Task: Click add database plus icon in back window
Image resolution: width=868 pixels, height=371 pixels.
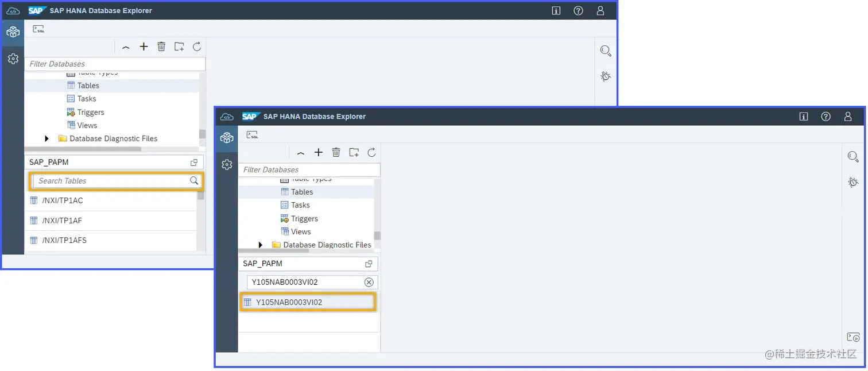Action: coord(144,47)
